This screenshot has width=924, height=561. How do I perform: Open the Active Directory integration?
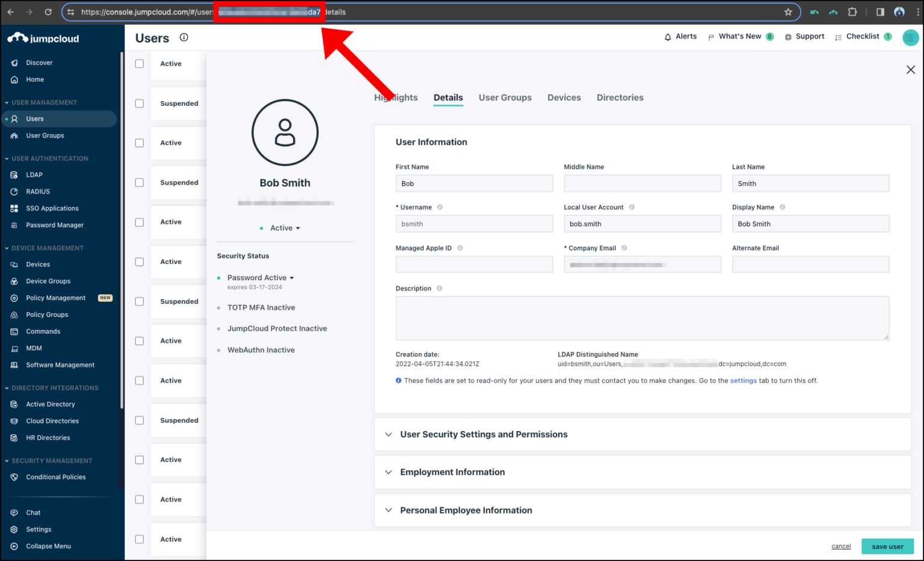pyautogui.click(x=51, y=404)
